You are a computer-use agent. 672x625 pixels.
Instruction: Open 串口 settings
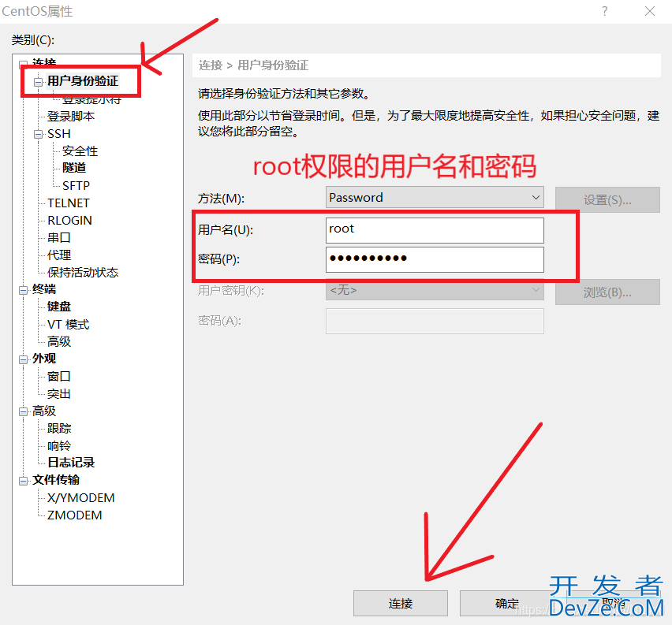click(x=58, y=238)
